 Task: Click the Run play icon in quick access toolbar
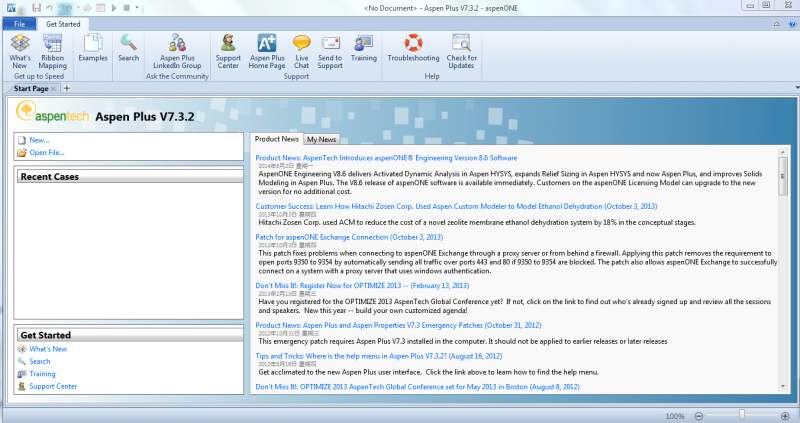click(x=114, y=8)
